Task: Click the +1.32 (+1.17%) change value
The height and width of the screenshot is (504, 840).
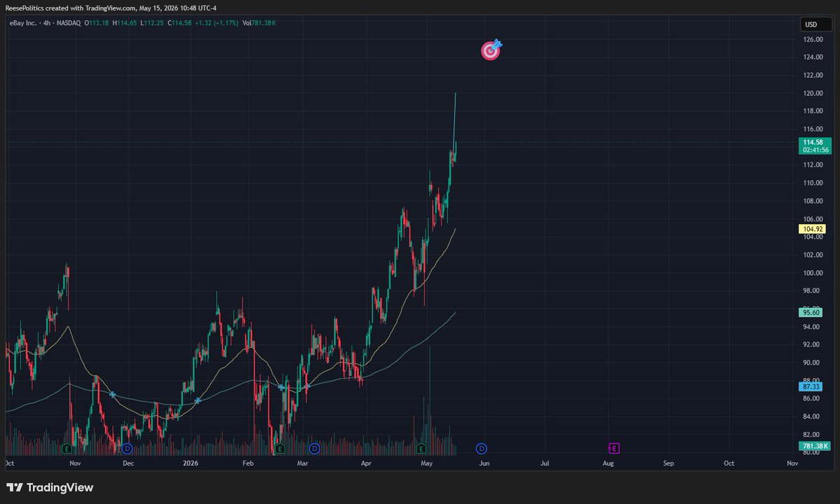Action: [x=216, y=23]
